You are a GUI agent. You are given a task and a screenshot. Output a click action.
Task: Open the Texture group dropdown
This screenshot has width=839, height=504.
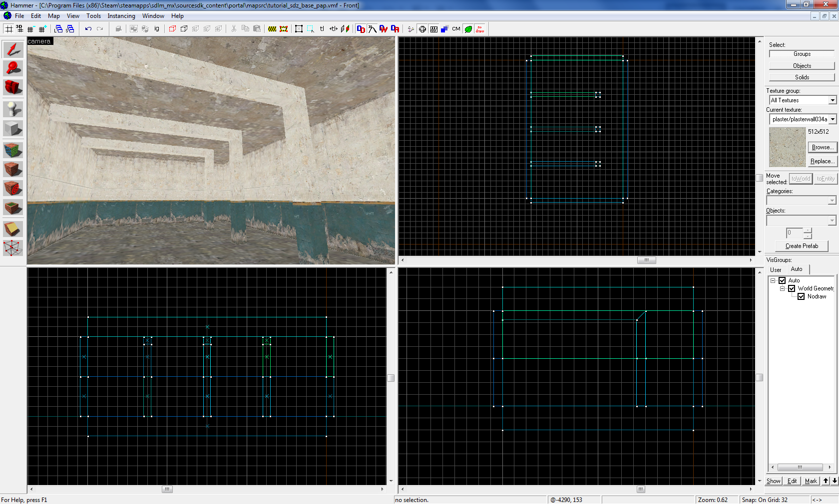click(832, 100)
